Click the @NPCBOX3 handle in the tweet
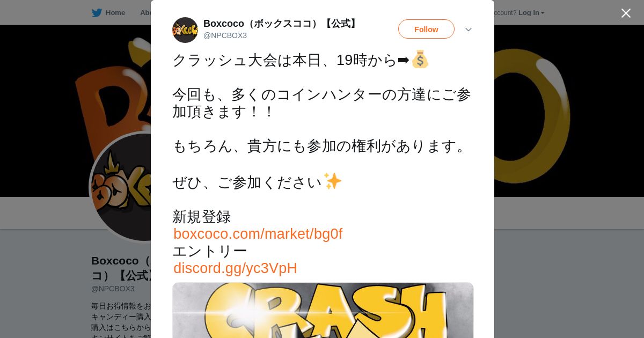 tap(225, 35)
